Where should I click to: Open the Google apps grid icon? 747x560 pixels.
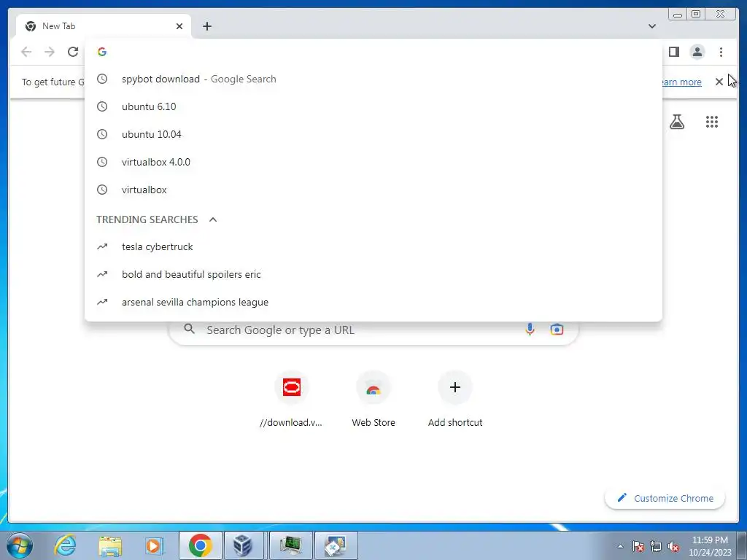point(712,122)
